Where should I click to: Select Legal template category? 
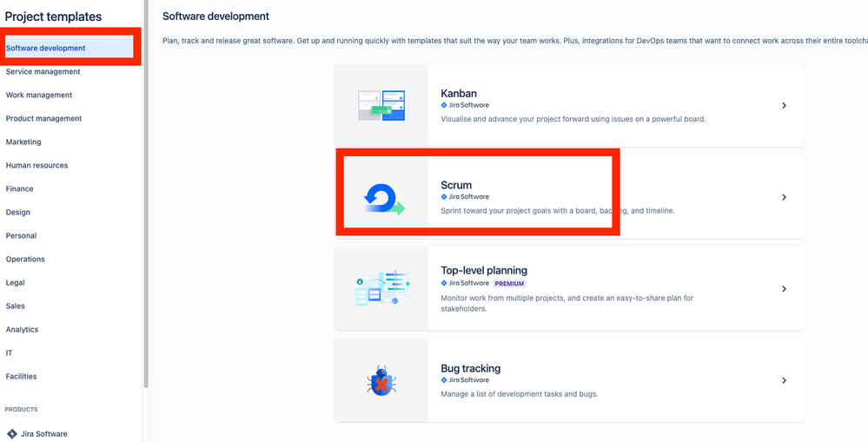(x=15, y=282)
